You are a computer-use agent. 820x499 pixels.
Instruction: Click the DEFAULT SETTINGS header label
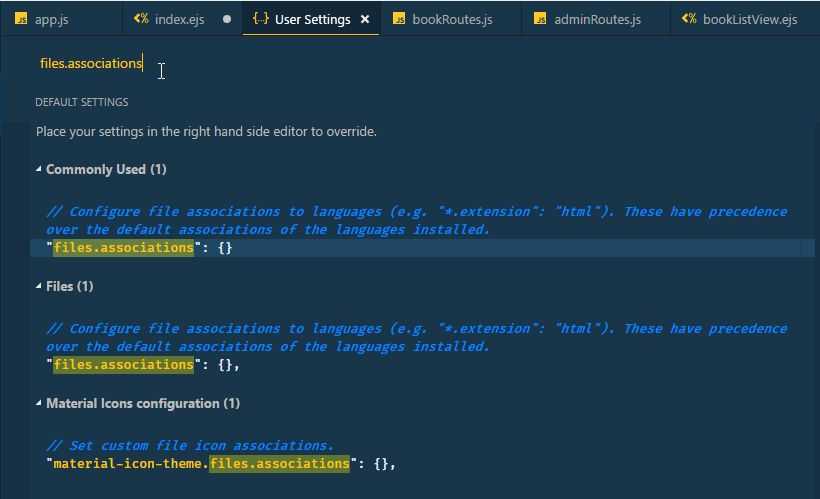click(82, 102)
